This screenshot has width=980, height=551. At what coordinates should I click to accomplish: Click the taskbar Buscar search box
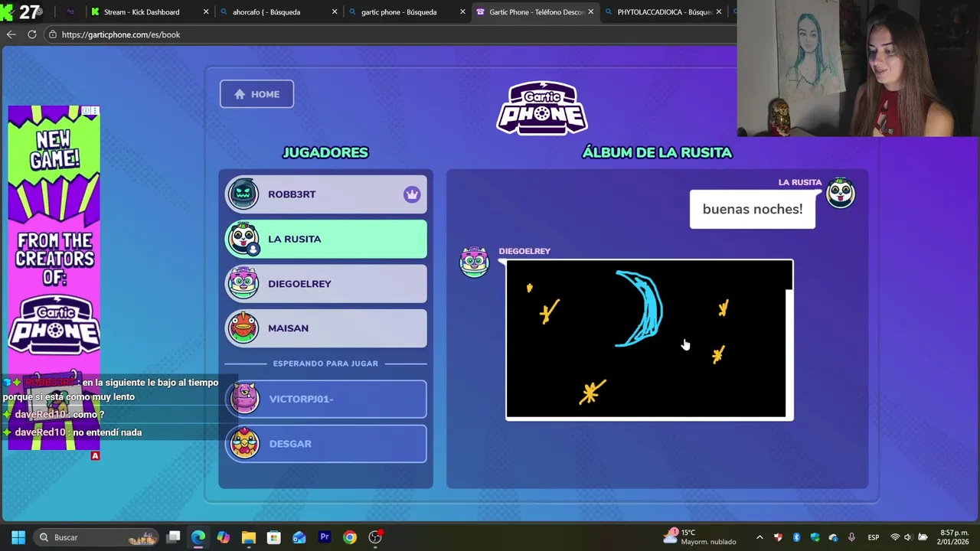pos(96,537)
